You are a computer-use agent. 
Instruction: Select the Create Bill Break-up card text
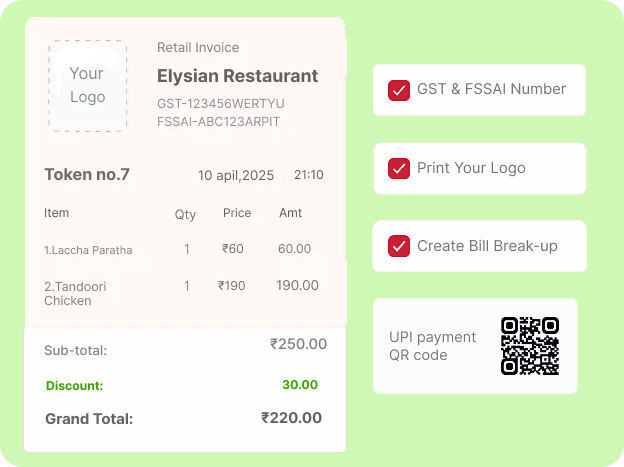(487, 246)
